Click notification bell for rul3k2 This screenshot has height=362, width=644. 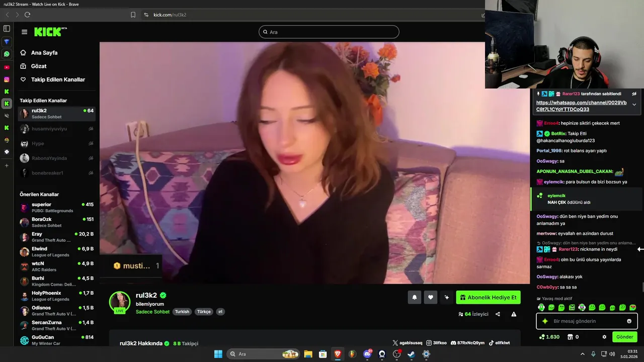414,297
